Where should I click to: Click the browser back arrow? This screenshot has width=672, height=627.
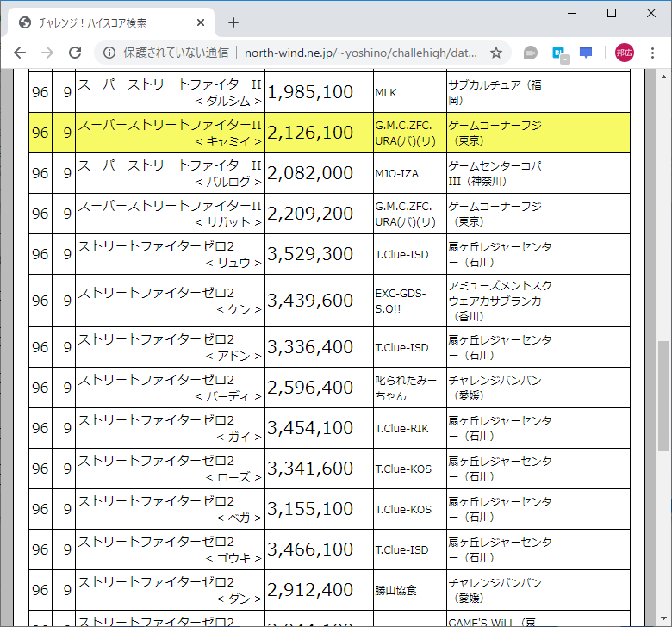(20, 53)
